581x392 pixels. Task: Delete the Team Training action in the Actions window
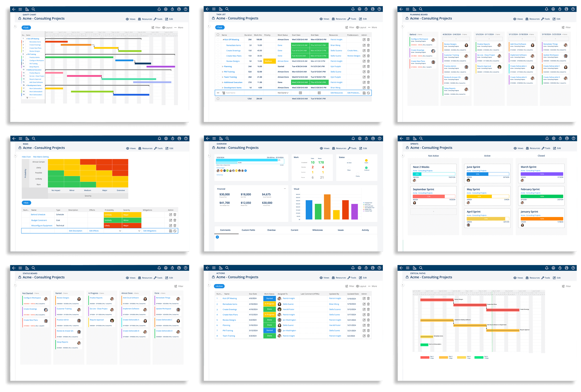tap(368, 336)
